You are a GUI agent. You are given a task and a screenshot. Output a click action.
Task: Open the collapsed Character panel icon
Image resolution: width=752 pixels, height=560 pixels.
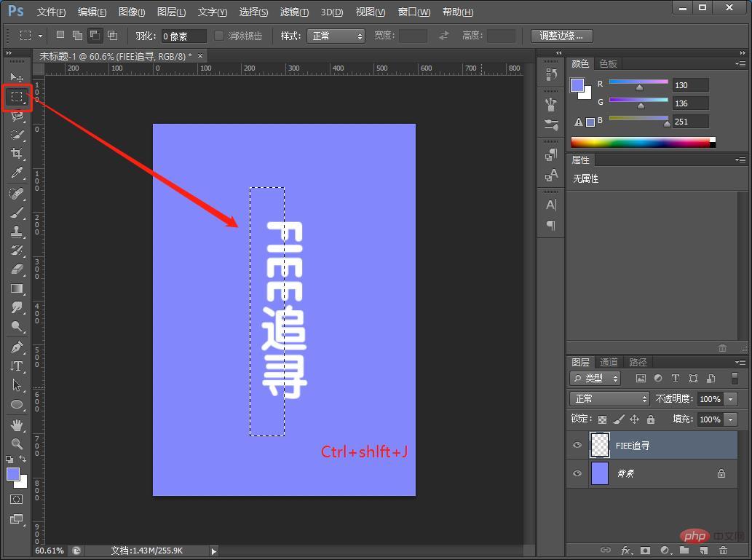click(x=551, y=205)
